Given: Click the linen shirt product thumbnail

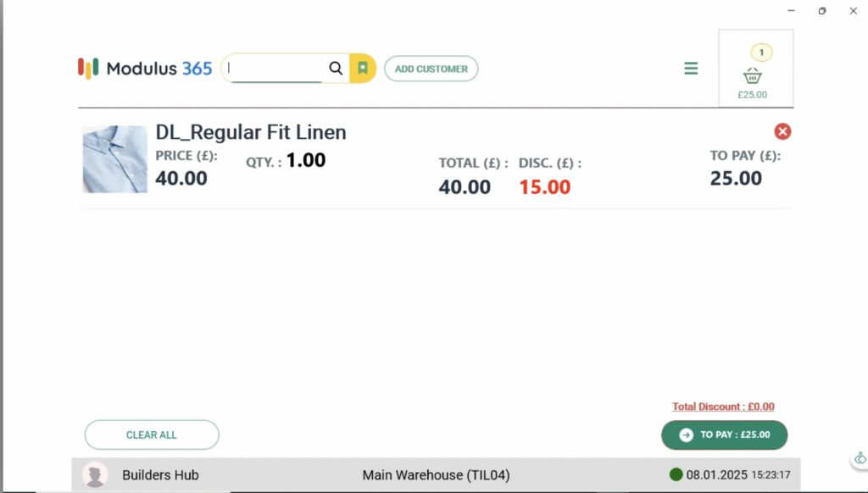Looking at the screenshot, I should [114, 159].
